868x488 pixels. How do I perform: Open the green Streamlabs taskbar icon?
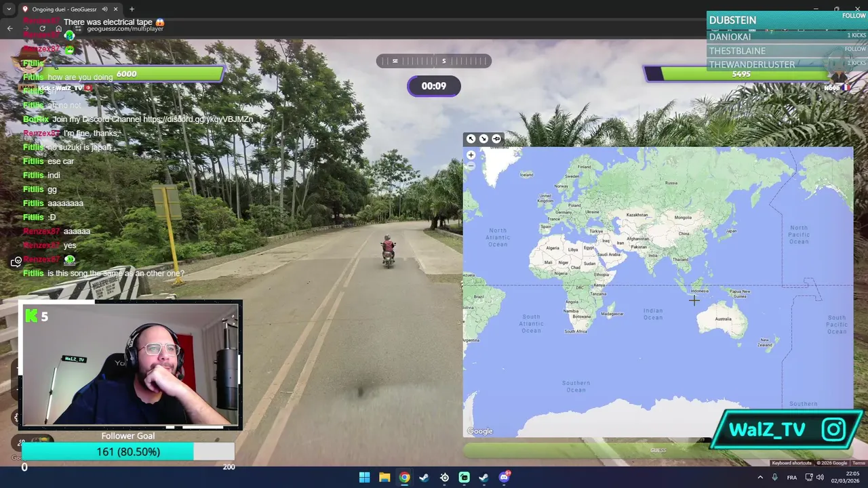pos(464,477)
